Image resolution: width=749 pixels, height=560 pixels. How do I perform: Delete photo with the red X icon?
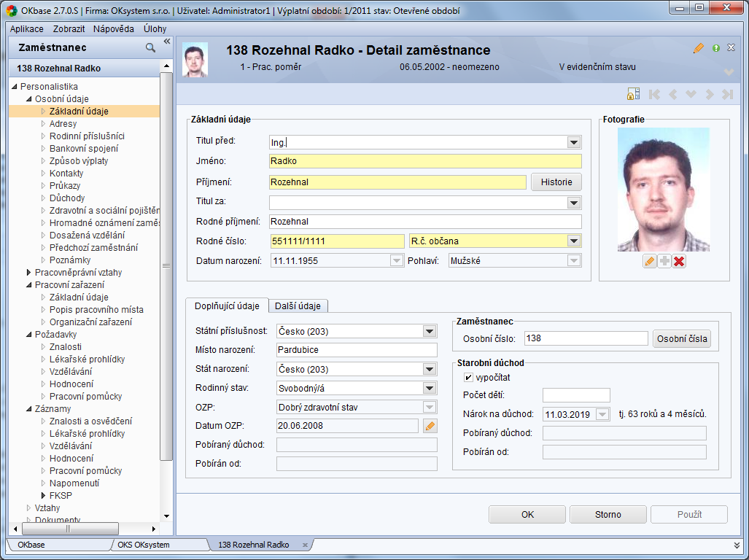(679, 261)
